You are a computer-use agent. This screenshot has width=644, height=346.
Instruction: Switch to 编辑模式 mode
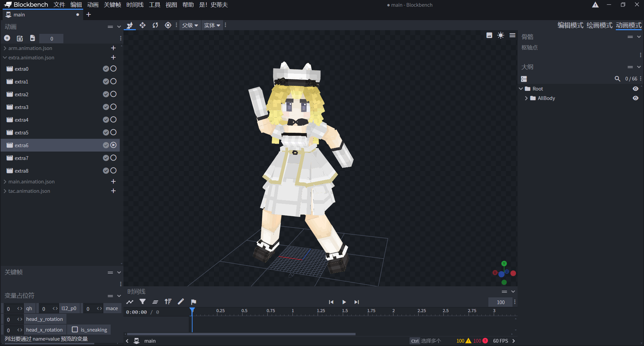(570, 25)
